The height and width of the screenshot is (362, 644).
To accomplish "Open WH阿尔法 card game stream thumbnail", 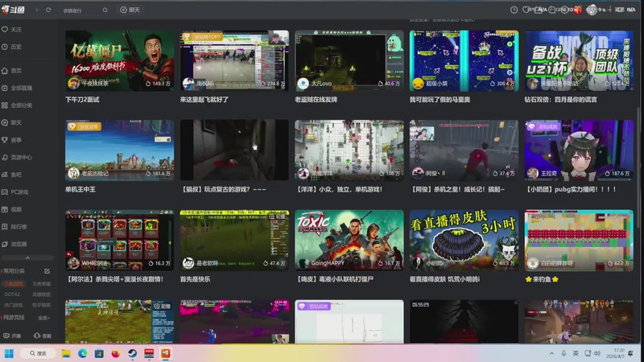I will click(x=119, y=240).
